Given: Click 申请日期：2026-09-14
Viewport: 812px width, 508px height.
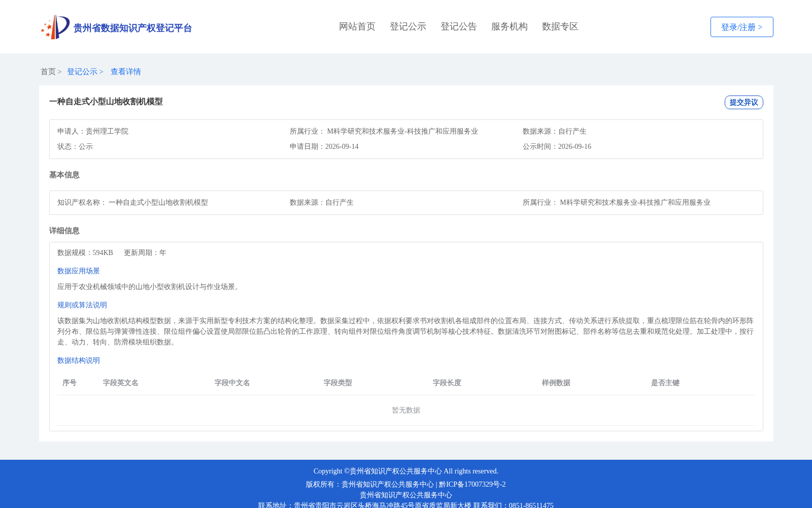Looking at the screenshot, I should (324, 146).
